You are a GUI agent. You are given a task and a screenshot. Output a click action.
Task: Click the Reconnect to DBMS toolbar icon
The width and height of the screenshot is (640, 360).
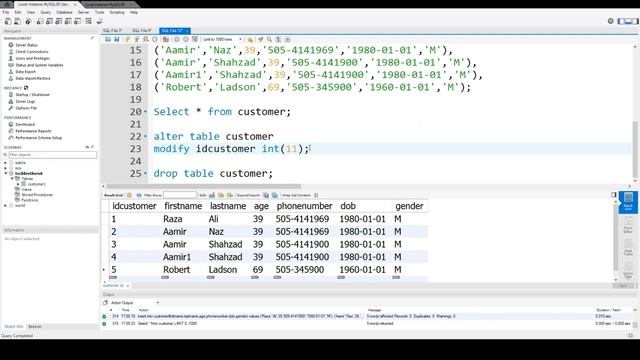[x=99, y=21]
